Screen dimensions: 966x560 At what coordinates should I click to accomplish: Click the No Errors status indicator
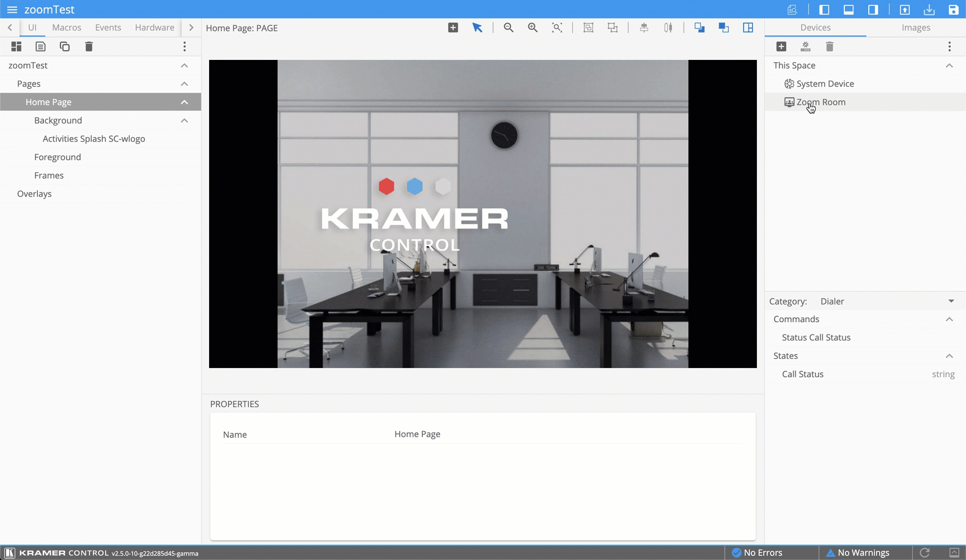coord(757,553)
